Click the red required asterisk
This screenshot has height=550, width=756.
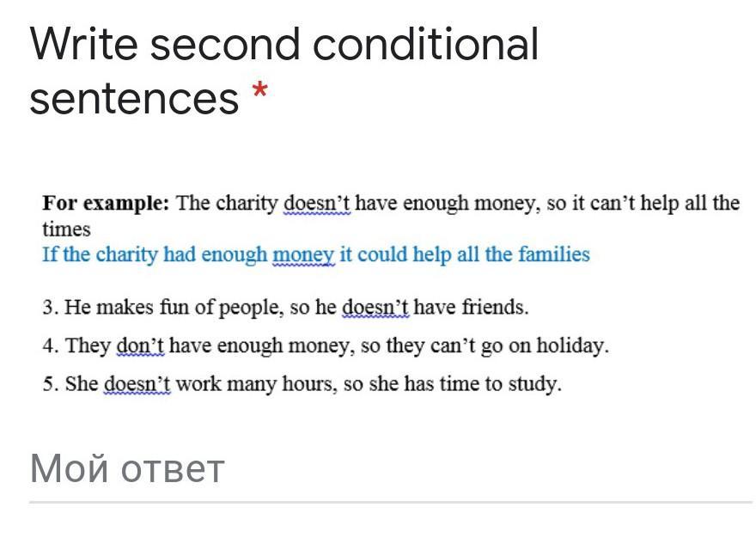tap(259, 91)
